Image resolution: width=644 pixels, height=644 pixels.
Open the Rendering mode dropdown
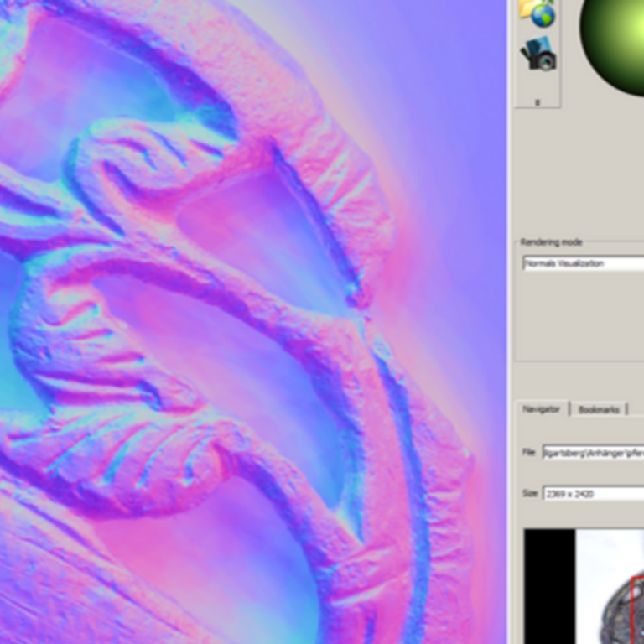click(x=584, y=263)
